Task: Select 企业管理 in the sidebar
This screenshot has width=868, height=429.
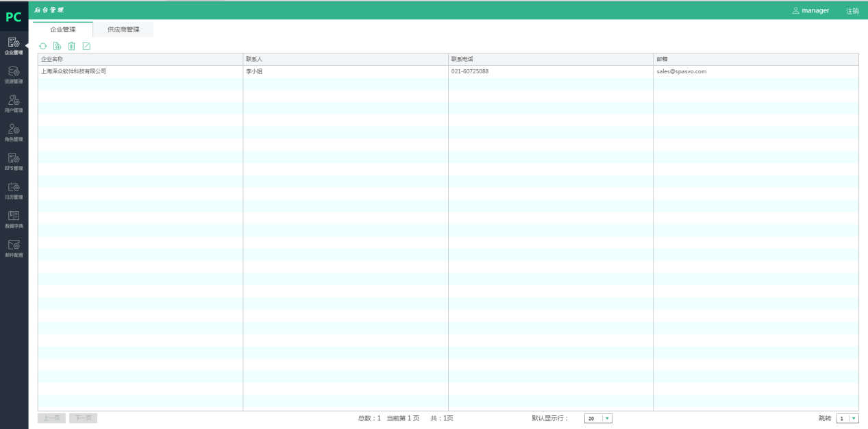Action: (14, 45)
